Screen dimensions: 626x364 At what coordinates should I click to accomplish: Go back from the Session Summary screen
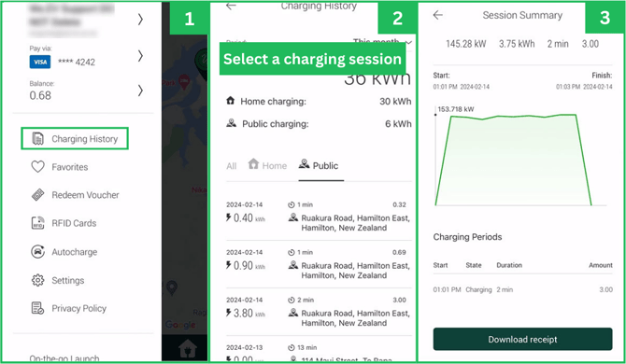438,15
